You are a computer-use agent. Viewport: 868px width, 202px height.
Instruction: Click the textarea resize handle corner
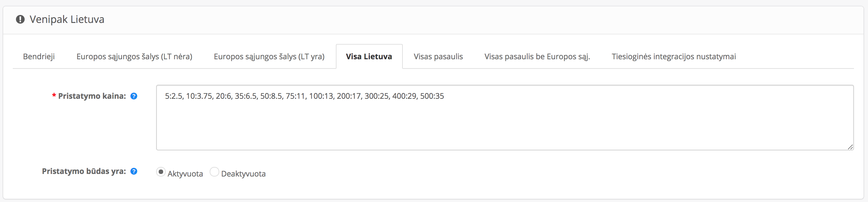point(850,147)
